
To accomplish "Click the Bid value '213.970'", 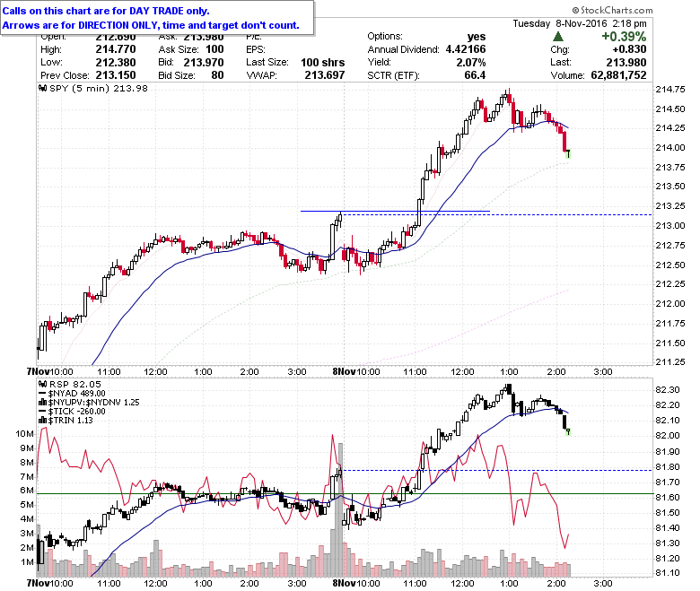I will coord(204,63).
